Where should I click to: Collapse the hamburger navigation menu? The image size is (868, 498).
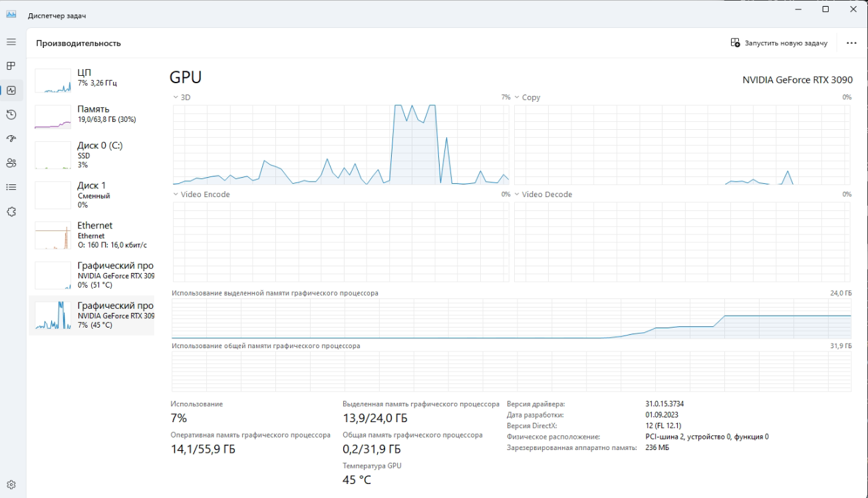[11, 41]
